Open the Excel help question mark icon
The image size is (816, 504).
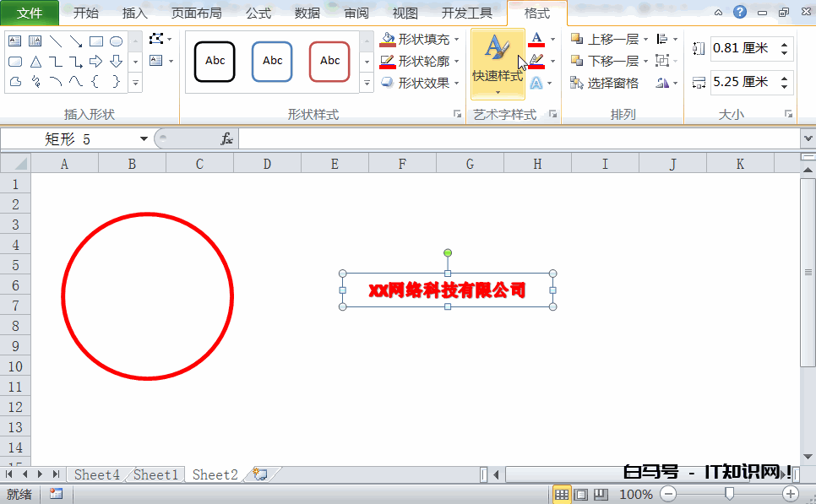click(740, 13)
